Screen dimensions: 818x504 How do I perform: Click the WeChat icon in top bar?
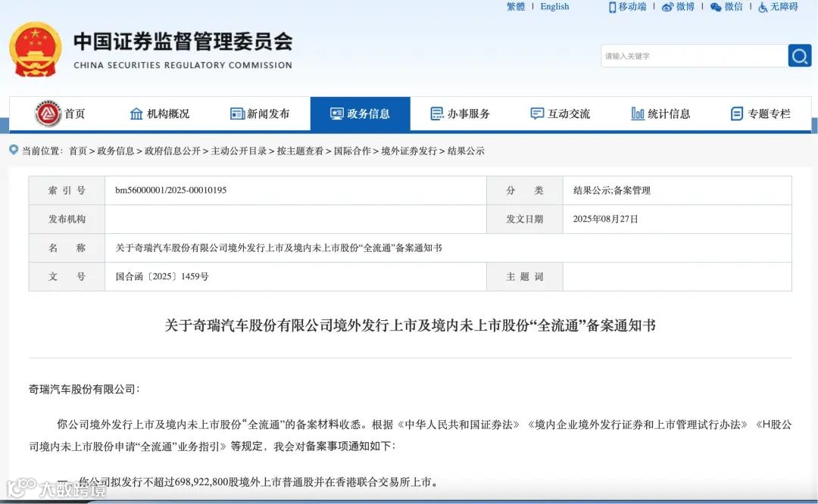(716, 7)
